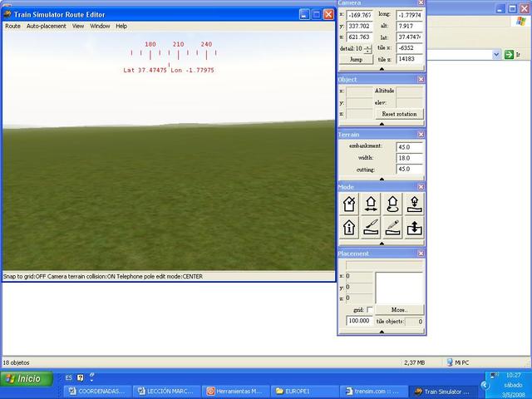Open the Route menu
Viewport: 532px width, 399px height.
tap(12, 26)
